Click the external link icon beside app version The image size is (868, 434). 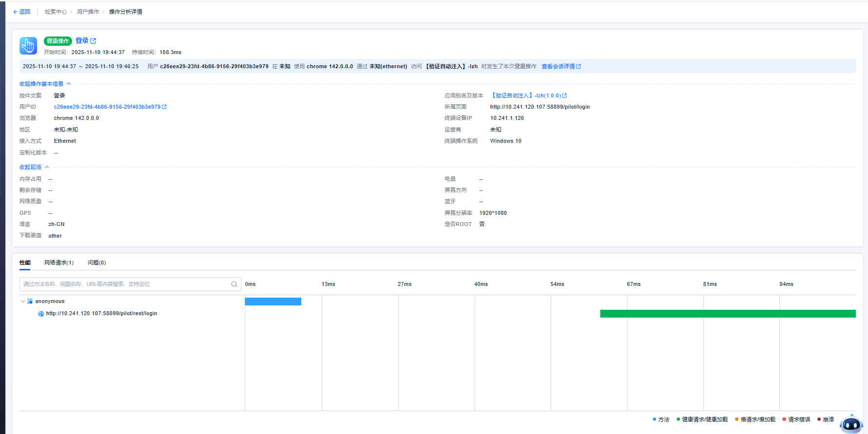tap(565, 95)
